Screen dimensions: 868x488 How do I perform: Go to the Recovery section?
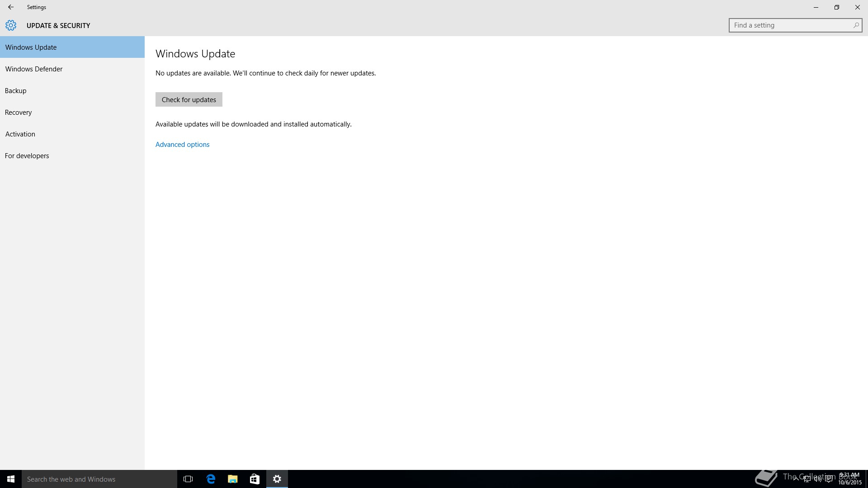pyautogui.click(x=72, y=112)
